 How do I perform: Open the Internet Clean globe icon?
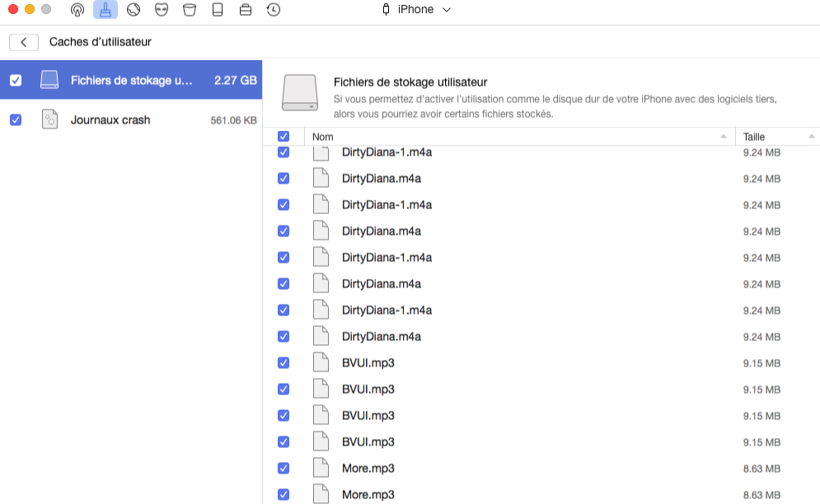(x=134, y=9)
